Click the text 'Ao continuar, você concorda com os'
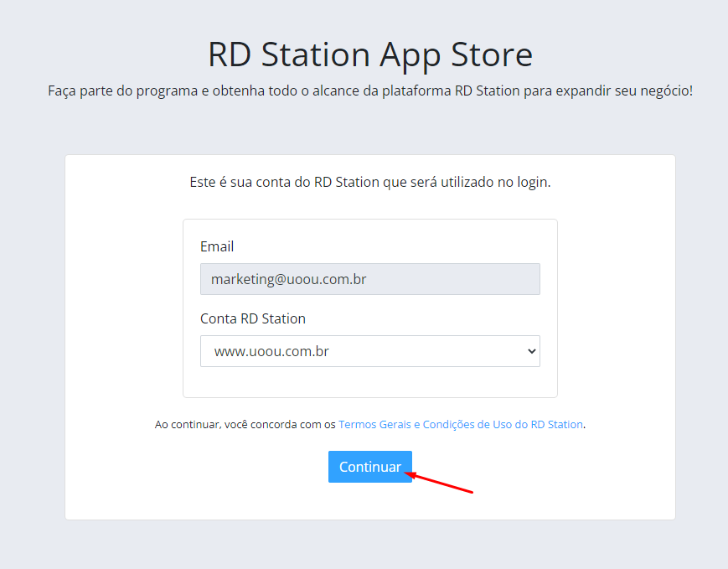 point(245,425)
